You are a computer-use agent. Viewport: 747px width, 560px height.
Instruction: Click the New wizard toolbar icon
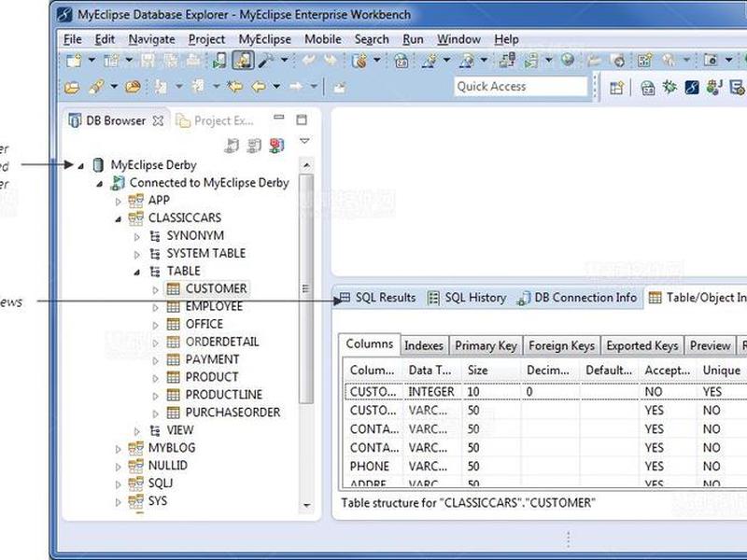tap(74, 61)
